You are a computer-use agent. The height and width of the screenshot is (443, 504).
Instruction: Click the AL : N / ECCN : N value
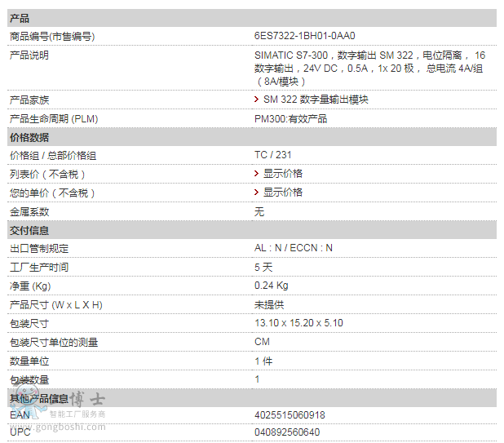pyautogui.click(x=294, y=248)
